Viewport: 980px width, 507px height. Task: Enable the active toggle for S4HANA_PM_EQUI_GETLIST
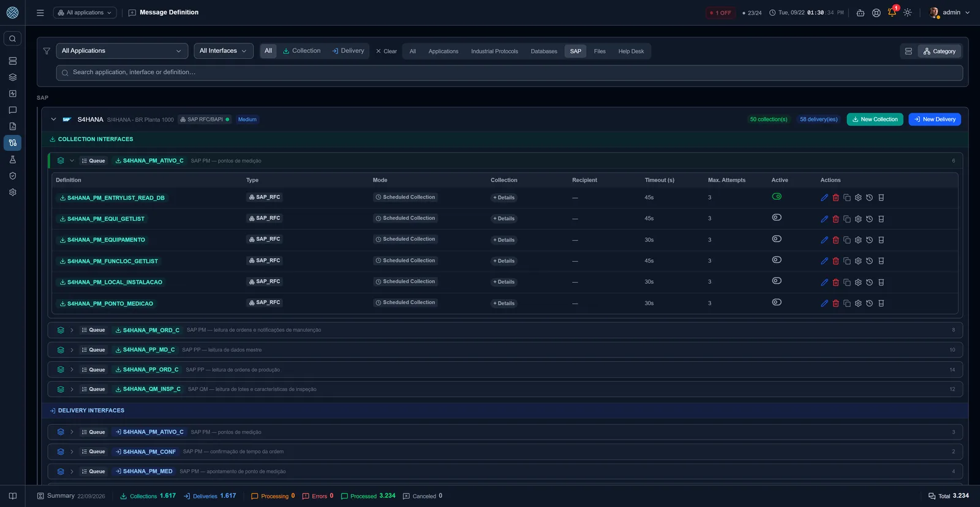tap(777, 218)
